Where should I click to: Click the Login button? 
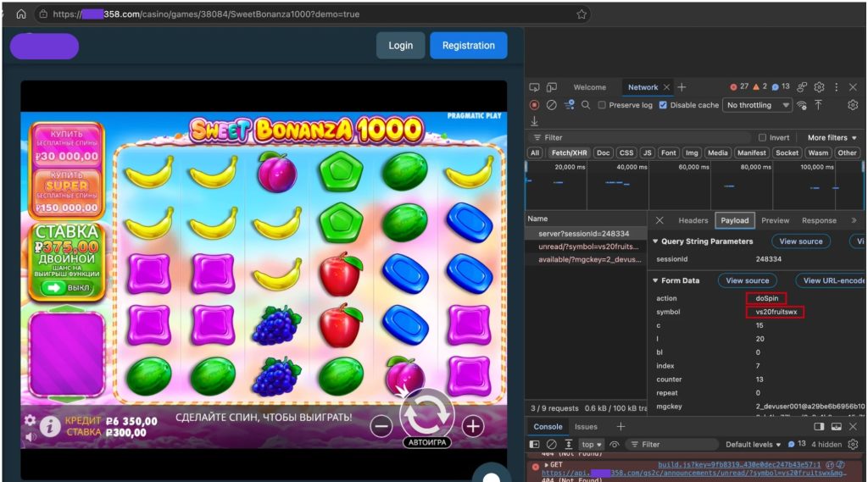click(401, 46)
